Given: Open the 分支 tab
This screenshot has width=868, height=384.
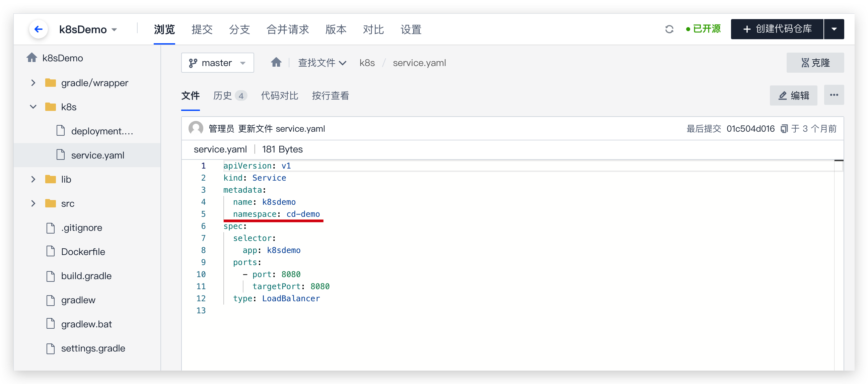Looking at the screenshot, I should point(239,29).
